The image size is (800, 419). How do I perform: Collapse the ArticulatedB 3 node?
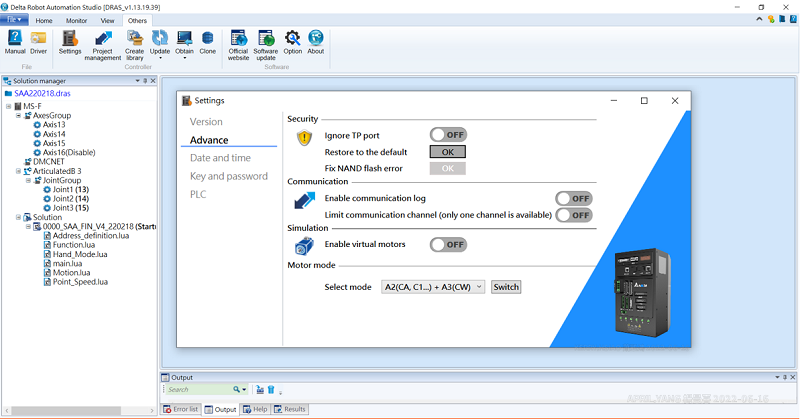[x=18, y=171]
